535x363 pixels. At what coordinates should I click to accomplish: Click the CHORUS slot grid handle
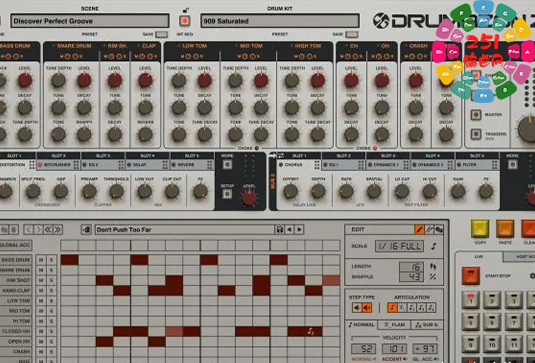317,165
